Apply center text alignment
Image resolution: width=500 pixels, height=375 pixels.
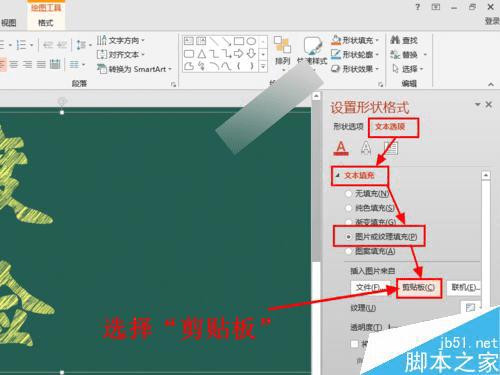[14, 64]
